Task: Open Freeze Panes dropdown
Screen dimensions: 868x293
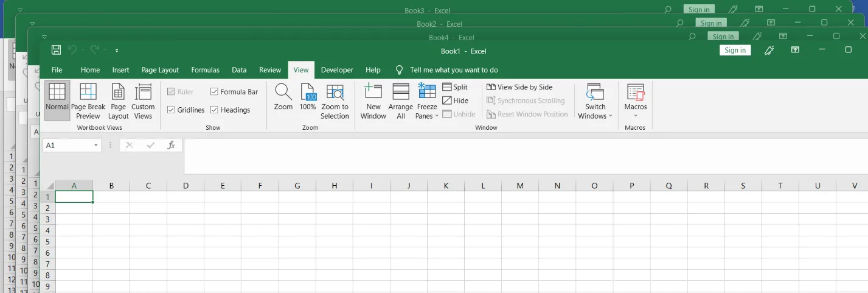Action: pos(427,101)
